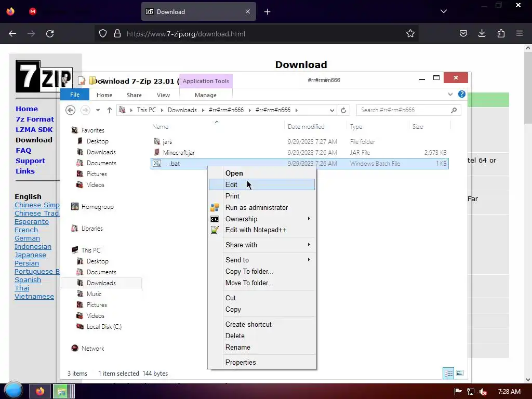Click the Explorer up one level arrow

click(x=109, y=110)
